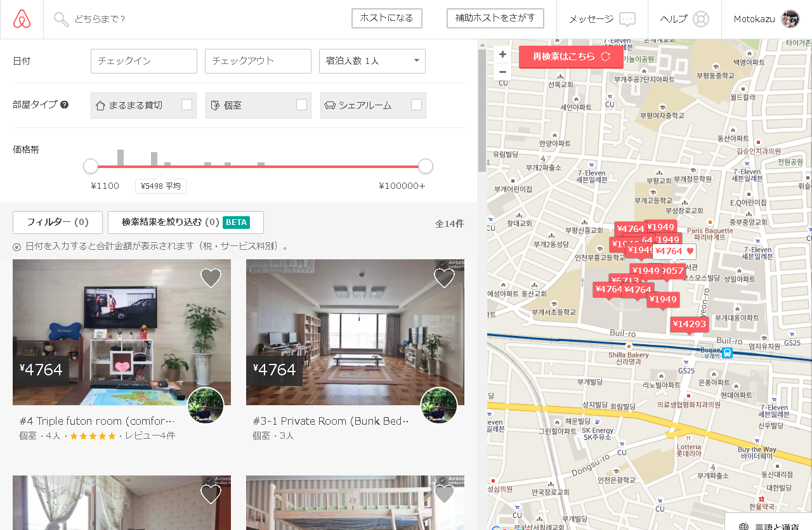This screenshot has height=530, width=812.
Task: Open the #4 Triple futon room photo
Action: pos(122,332)
